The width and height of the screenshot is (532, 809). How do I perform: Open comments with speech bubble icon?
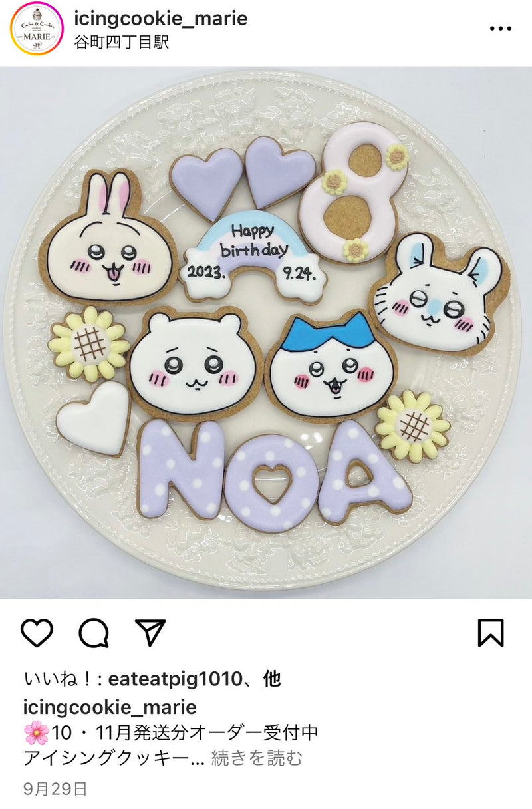coord(94,633)
